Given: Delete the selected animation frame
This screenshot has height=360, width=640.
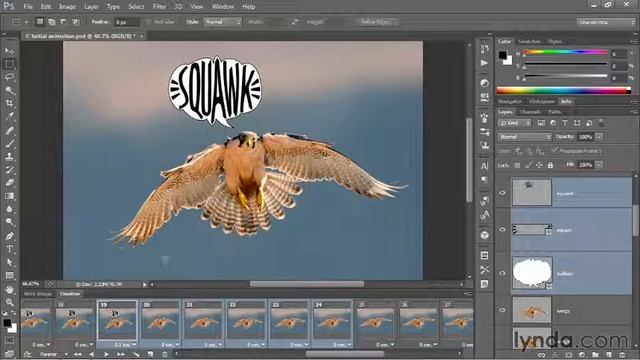Looking at the screenshot, I should [165, 354].
